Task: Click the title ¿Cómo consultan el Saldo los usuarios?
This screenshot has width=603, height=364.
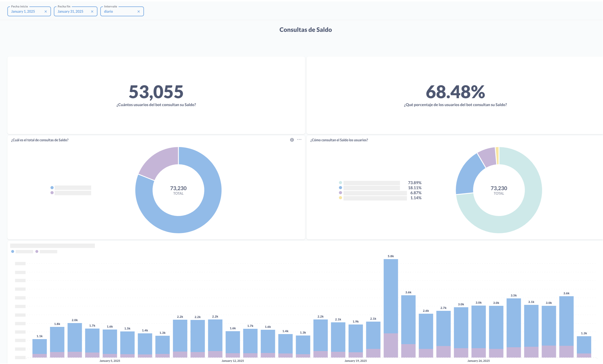Action: click(339, 140)
